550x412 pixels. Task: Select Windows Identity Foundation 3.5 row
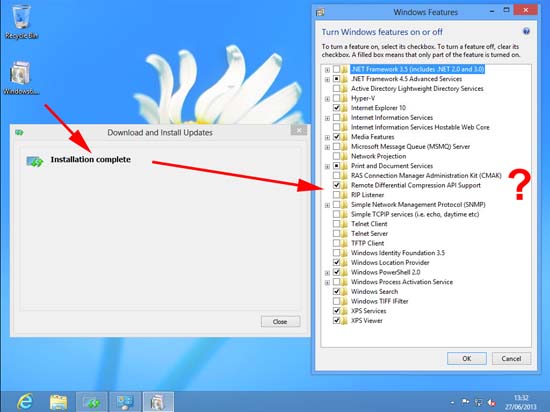point(398,252)
